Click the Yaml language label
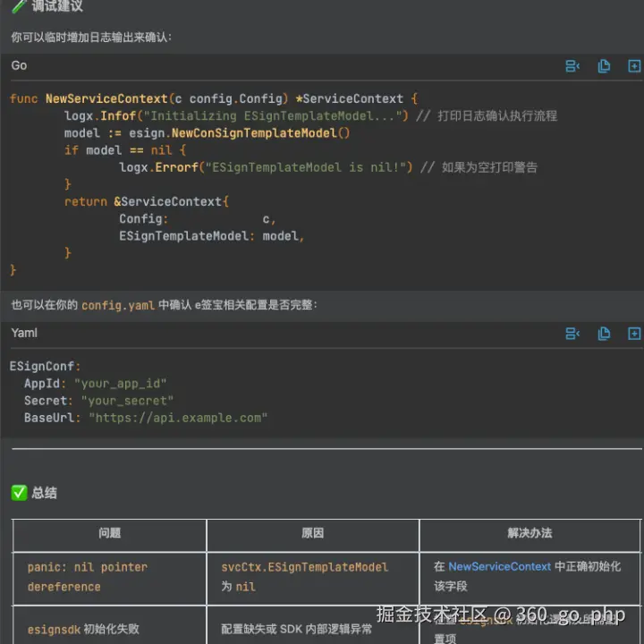644x644 pixels. 24,333
